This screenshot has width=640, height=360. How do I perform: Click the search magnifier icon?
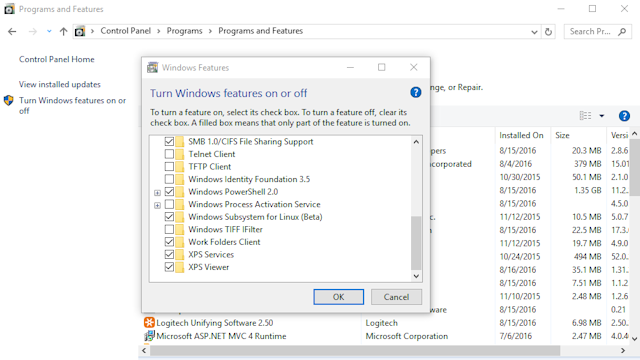click(622, 31)
